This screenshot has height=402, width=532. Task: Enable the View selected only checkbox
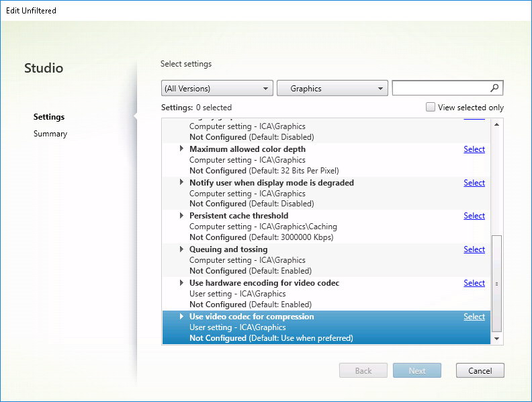point(431,107)
